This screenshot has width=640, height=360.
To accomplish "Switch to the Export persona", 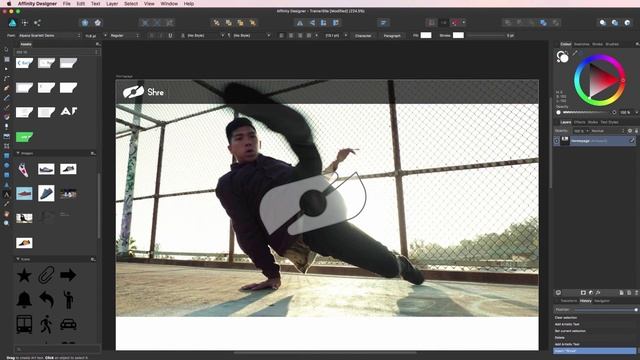I will tap(38, 23).
